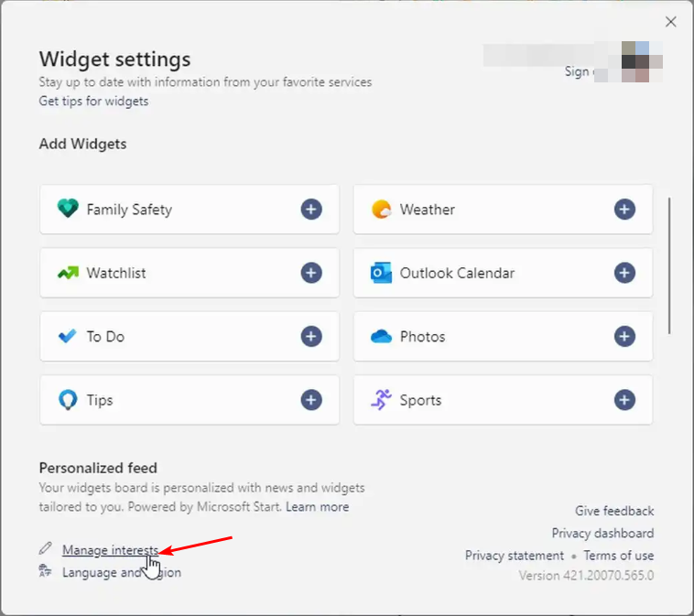
Task: Click the Sports running figure icon
Action: pos(381,400)
